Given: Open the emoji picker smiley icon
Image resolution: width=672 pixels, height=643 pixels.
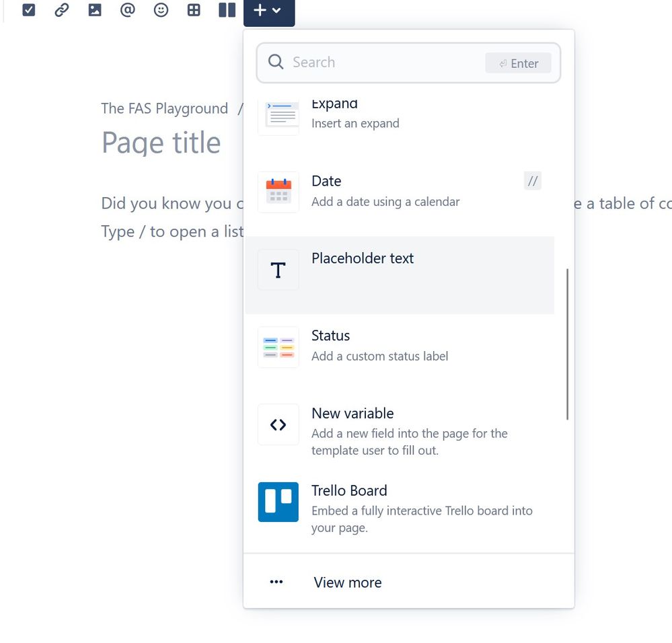Looking at the screenshot, I should [x=161, y=9].
